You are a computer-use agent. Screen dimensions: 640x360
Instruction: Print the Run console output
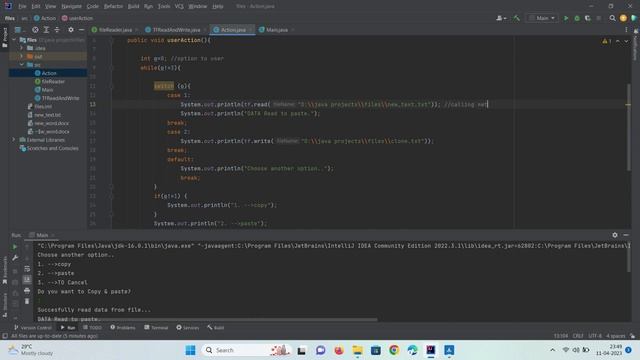pyautogui.click(x=27, y=291)
